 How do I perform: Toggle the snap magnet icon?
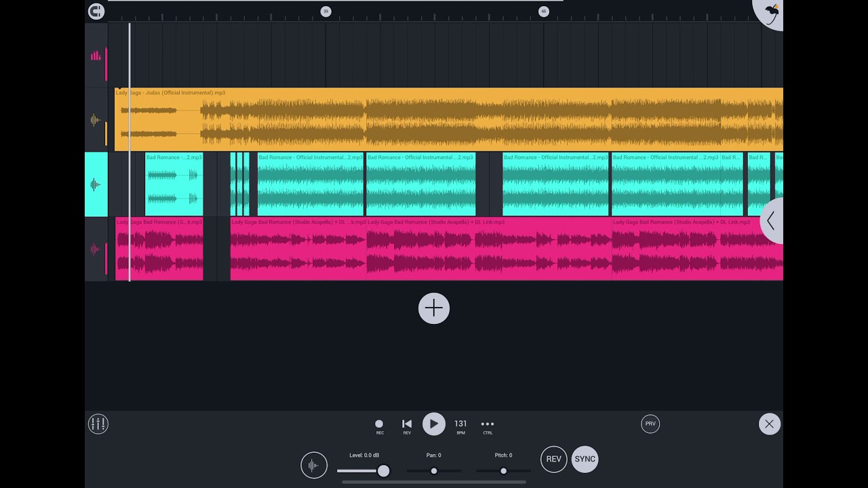pyautogui.click(x=96, y=11)
